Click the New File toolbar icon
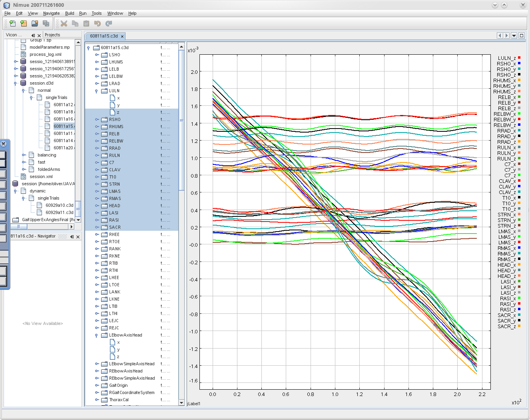 (x=12, y=24)
